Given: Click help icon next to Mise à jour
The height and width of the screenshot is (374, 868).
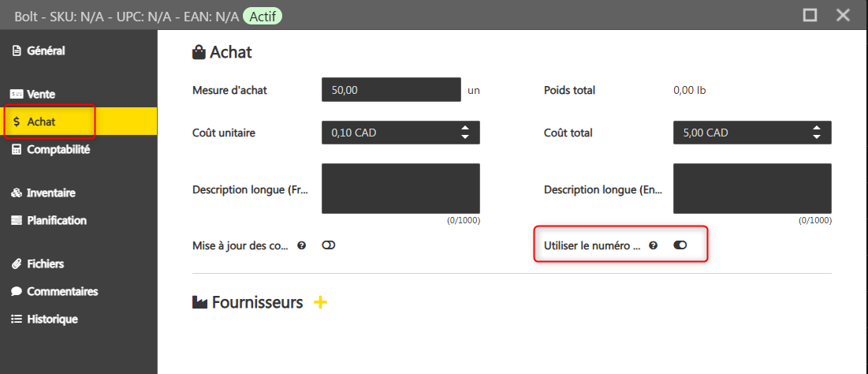Looking at the screenshot, I should (301, 245).
